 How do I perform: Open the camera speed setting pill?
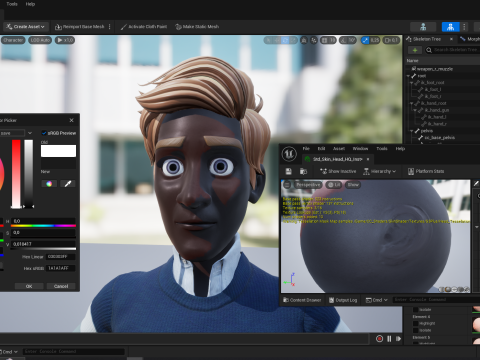(x=391, y=40)
